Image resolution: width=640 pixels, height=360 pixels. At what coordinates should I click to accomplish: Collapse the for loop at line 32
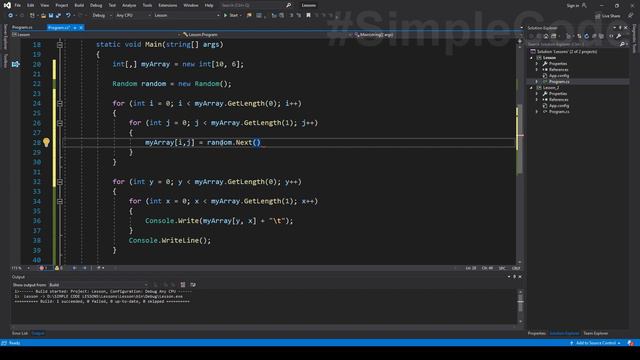pyautogui.click(x=60, y=182)
